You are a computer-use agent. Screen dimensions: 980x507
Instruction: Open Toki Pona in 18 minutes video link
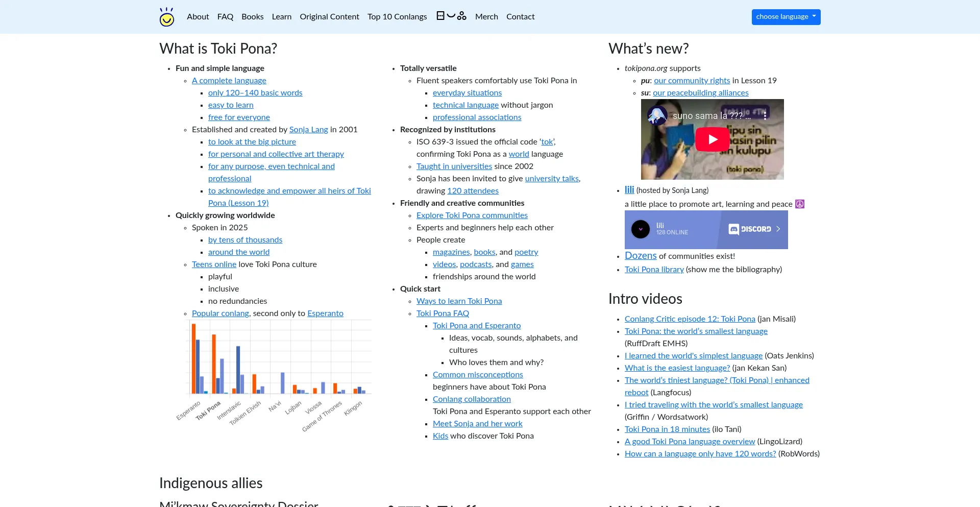pos(667,429)
